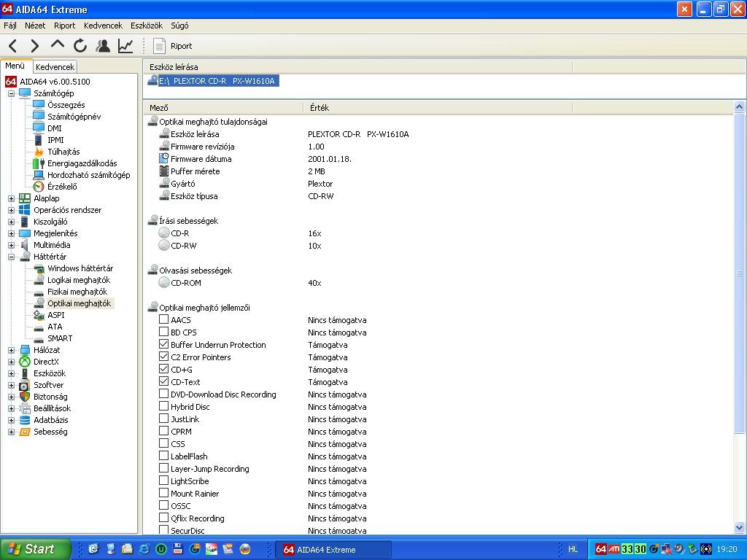Click the list scrollbar up arrow
747x560 pixels.
tap(740, 106)
